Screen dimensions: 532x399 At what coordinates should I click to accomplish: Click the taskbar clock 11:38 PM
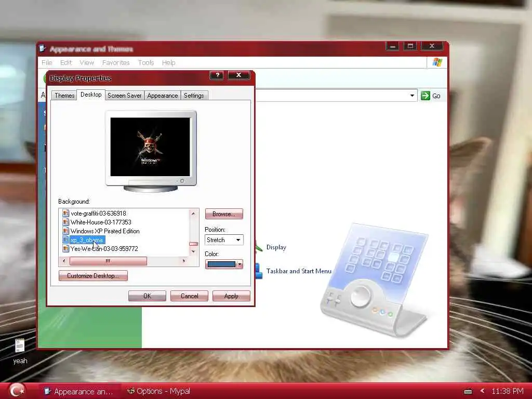click(x=508, y=391)
